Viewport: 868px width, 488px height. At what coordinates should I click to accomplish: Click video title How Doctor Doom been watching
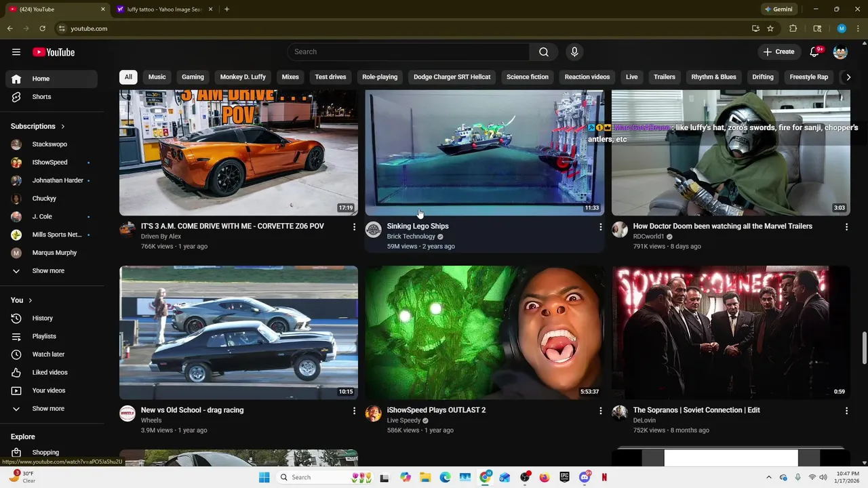click(x=722, y=226)
